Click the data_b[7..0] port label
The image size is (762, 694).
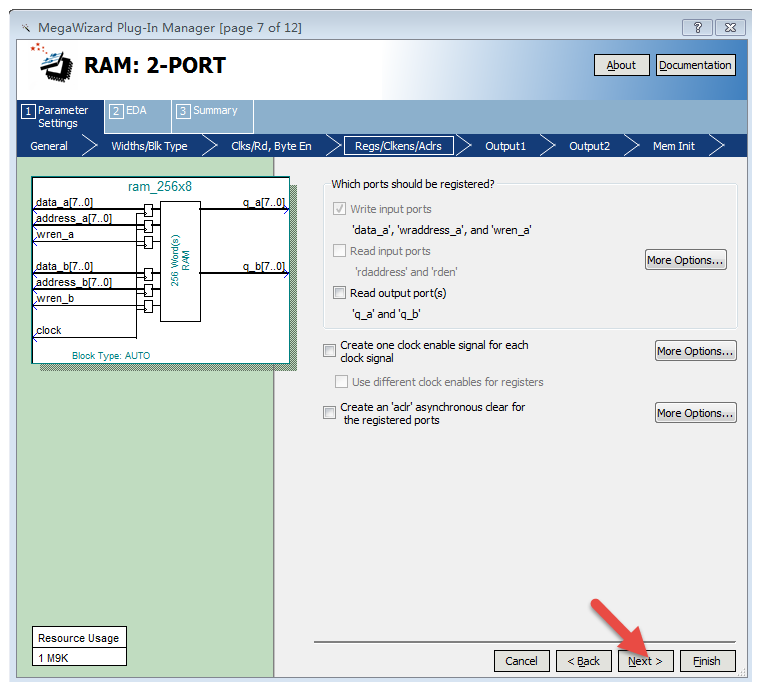click(x=64, y=266)
